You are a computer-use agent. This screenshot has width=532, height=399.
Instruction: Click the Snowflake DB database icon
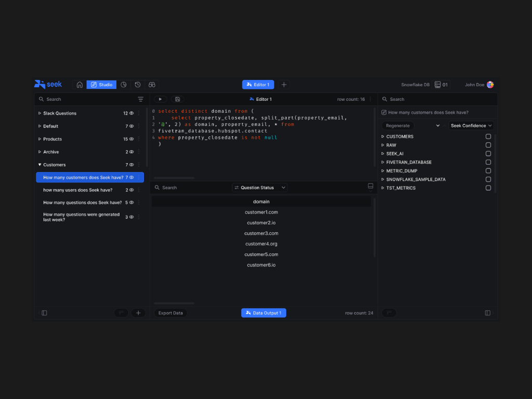437,85
